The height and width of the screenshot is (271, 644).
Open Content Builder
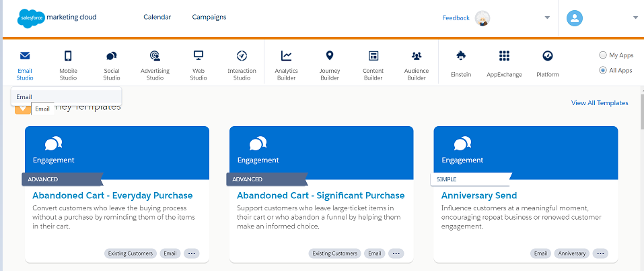coord(373,65)
